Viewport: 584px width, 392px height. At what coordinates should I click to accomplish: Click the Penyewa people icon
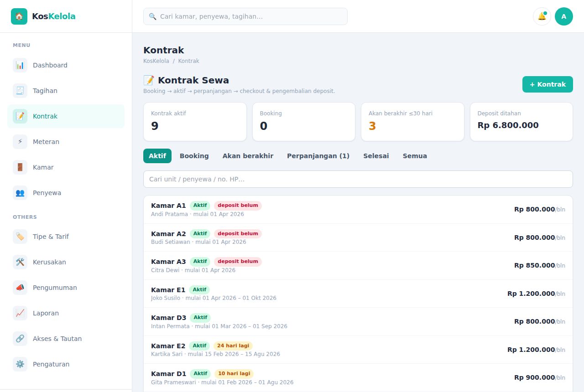pos(20,193)
